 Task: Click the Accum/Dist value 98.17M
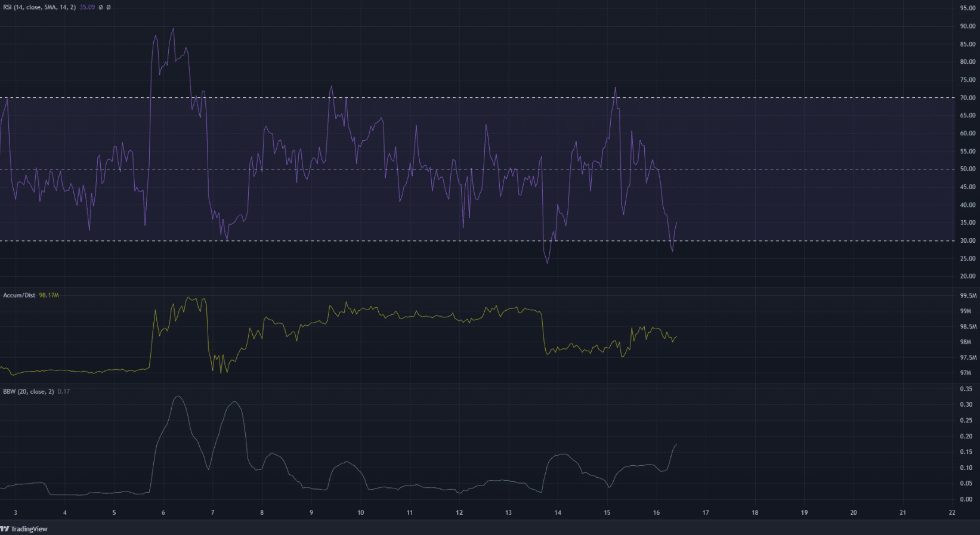click(49, 295)
